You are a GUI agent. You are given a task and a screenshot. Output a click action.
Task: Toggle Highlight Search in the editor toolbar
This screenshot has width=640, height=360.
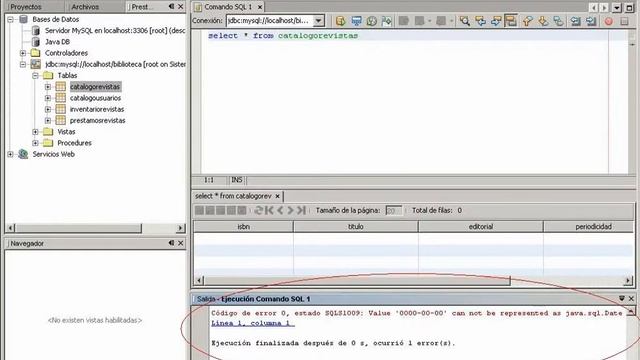[x=511, y=21]
